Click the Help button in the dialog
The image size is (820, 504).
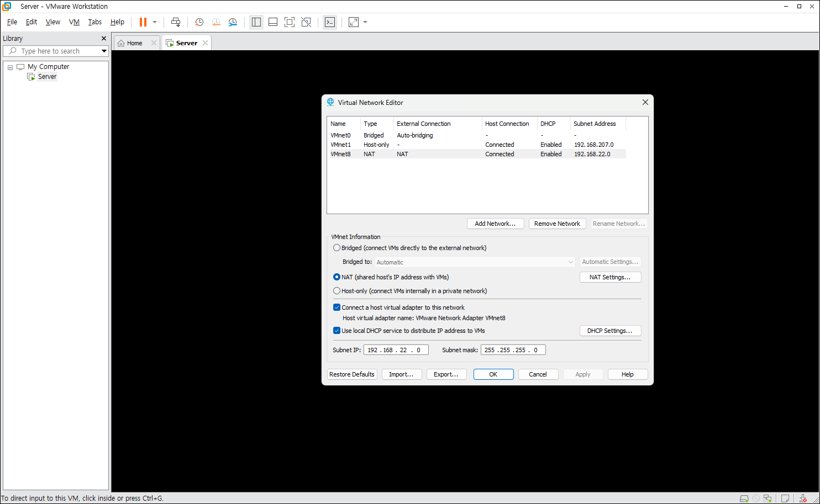(x=628, y=374)
